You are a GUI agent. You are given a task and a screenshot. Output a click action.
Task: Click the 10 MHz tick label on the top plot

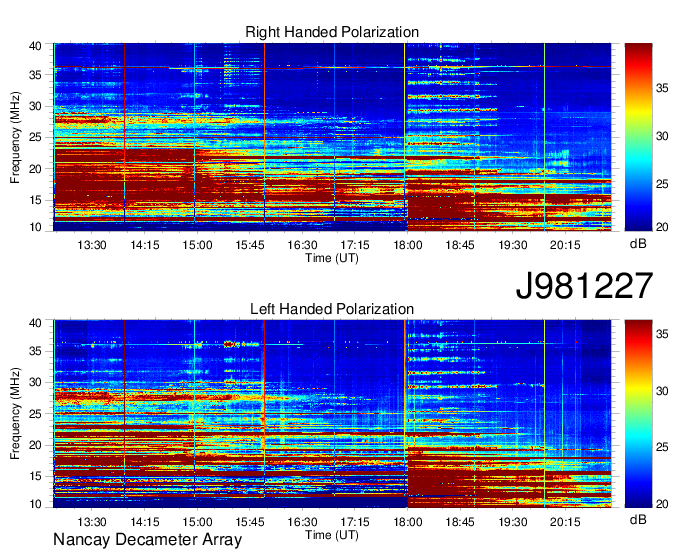pos(35,227)
